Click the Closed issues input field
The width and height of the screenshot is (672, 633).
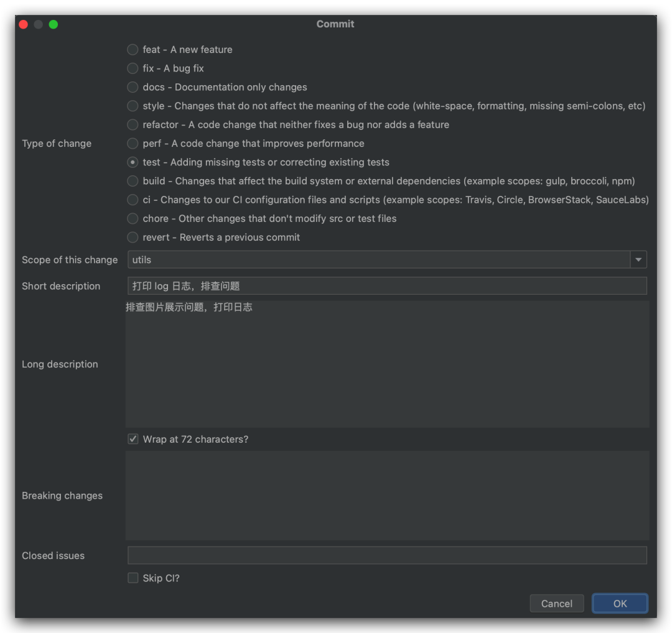pos(386,555)
